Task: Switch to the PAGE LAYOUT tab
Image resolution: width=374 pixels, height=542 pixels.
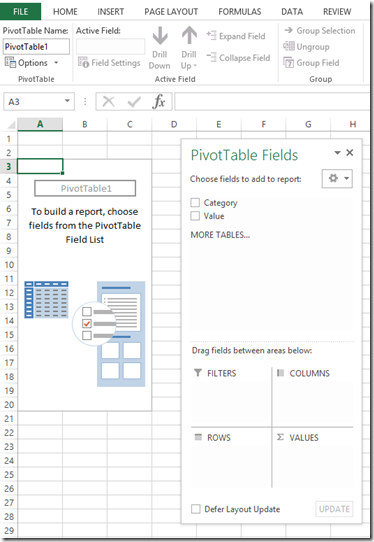Action: coord(171,12)
